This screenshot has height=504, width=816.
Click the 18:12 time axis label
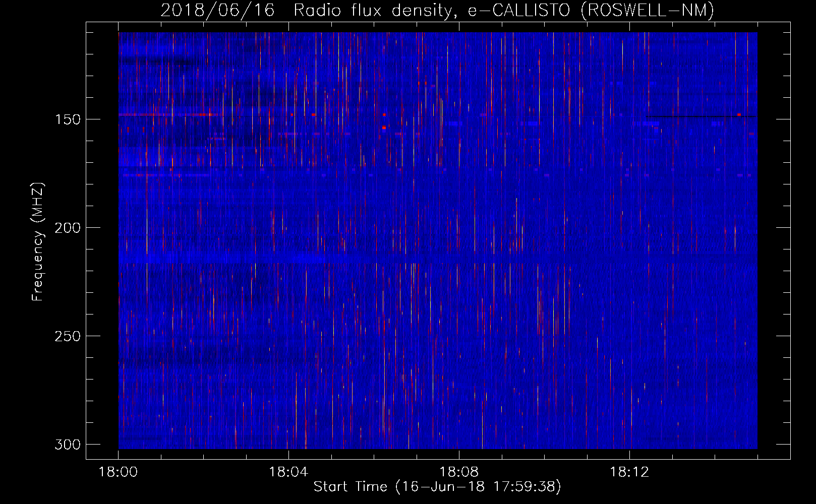point(629,472)
